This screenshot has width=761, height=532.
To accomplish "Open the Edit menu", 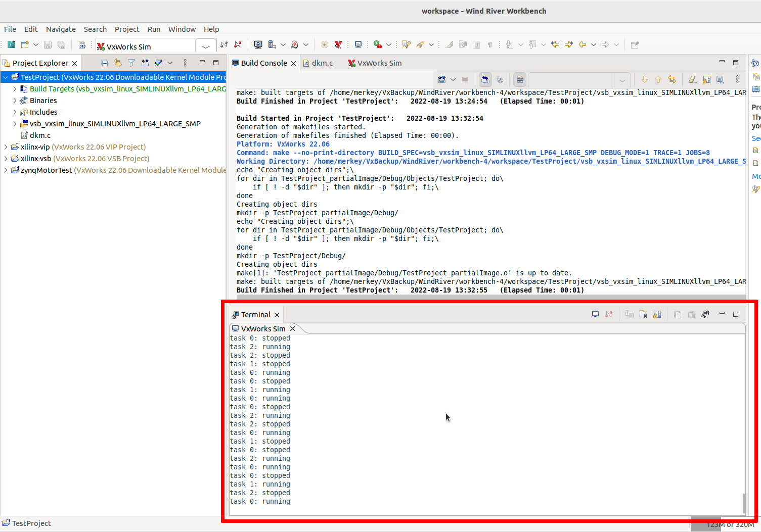I will coord(31,29).
